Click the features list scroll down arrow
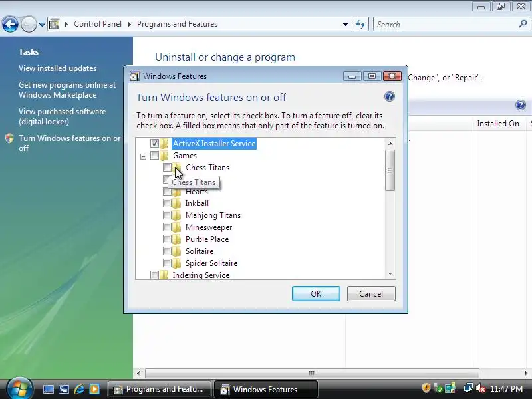This screenshot has width=532, height=399. (x=390, y=273)
